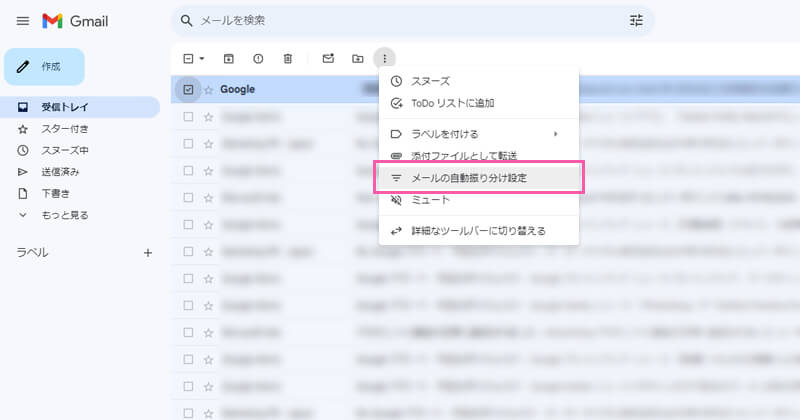This screenshot has width=800, height=420.
Task: Click the Delete trash icon
Action: [x=288, y=59]
